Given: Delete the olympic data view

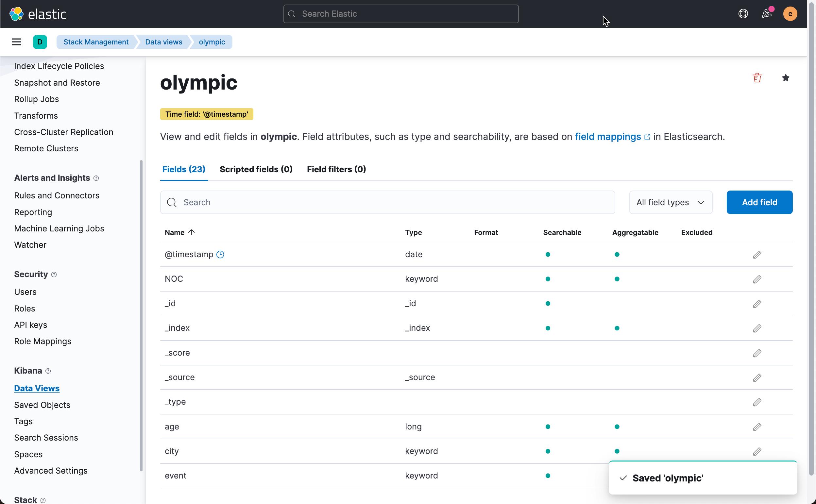Looking at the screenshot, I should [x=757, y=78].
